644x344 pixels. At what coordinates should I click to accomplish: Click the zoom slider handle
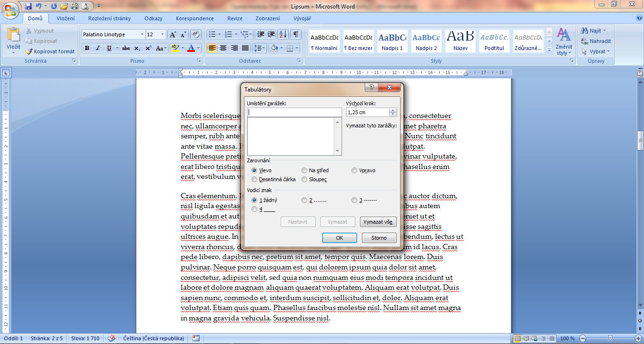point(611,338)
